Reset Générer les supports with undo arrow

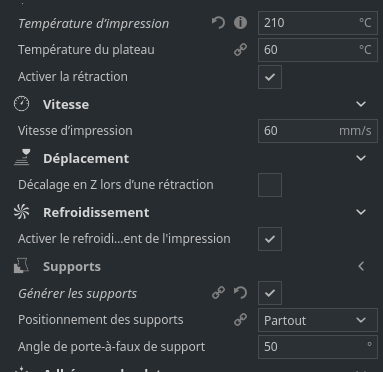240,293
